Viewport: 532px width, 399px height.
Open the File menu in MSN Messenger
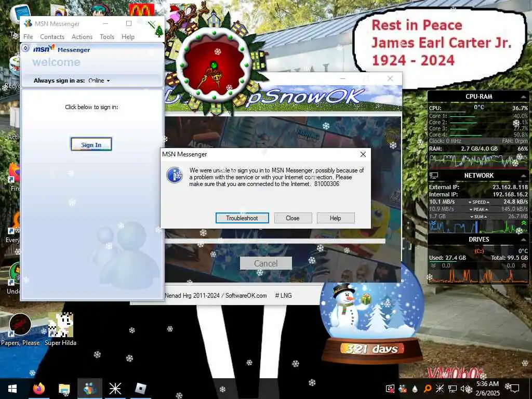point(28,37)
